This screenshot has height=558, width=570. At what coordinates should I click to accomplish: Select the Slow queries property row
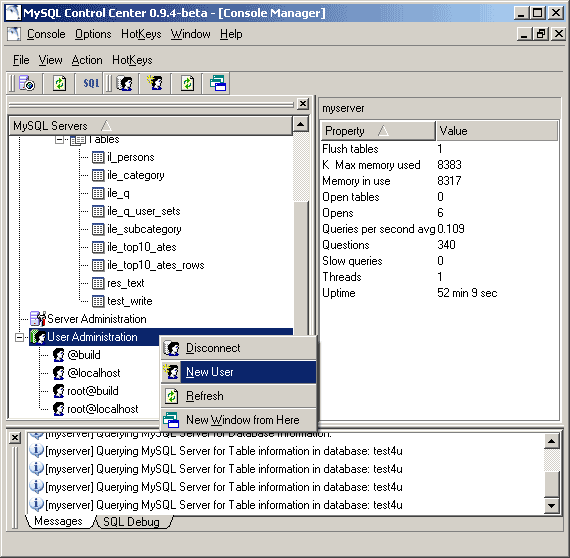439,261
